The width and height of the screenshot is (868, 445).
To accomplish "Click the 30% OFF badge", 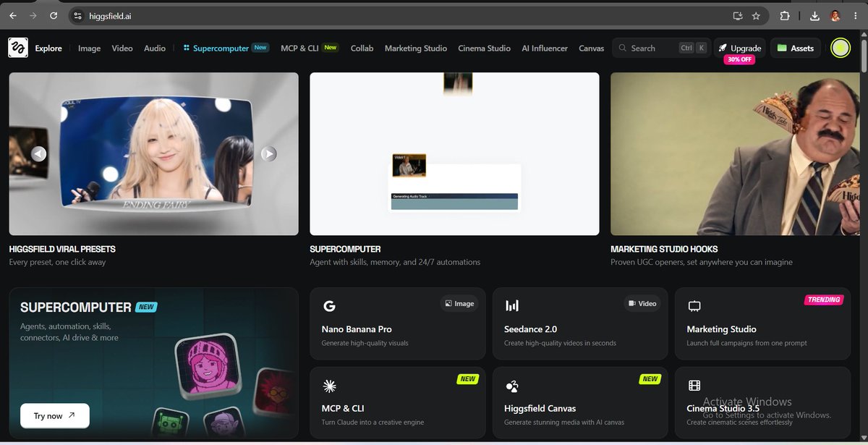I will (739, 59).
